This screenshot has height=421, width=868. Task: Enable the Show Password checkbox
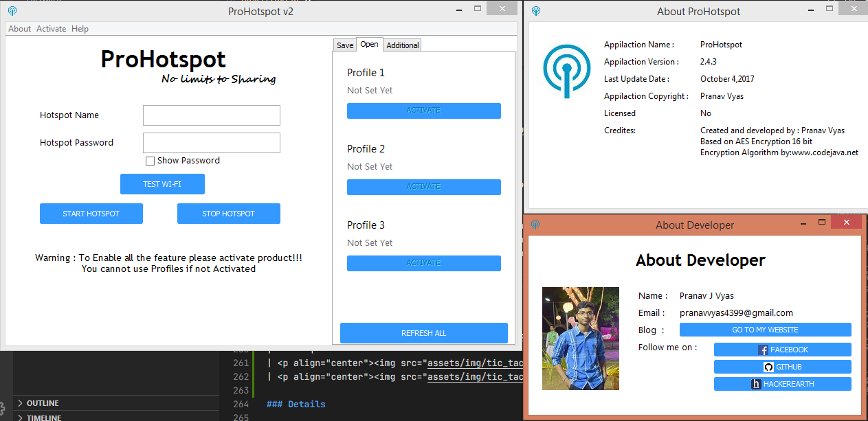tap(150, 161)
